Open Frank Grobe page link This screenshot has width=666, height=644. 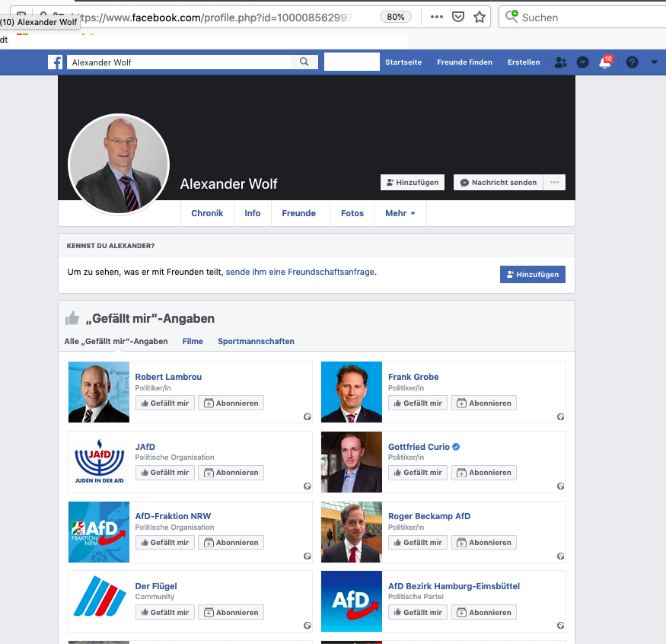tap(413, 377)
